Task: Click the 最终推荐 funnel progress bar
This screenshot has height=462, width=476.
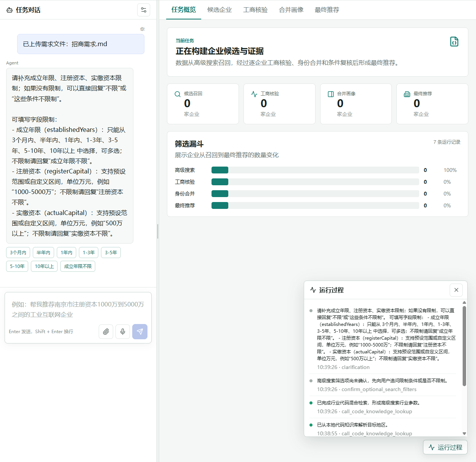Action: [315, 205]
